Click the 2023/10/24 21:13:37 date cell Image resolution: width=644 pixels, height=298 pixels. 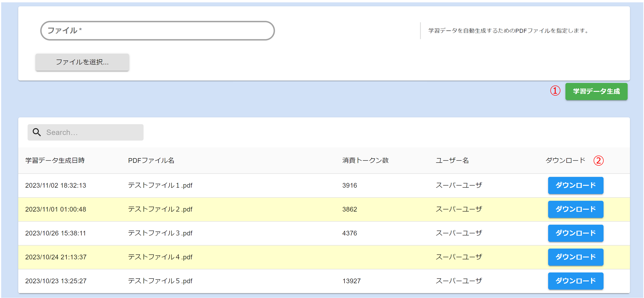(56, 257)
